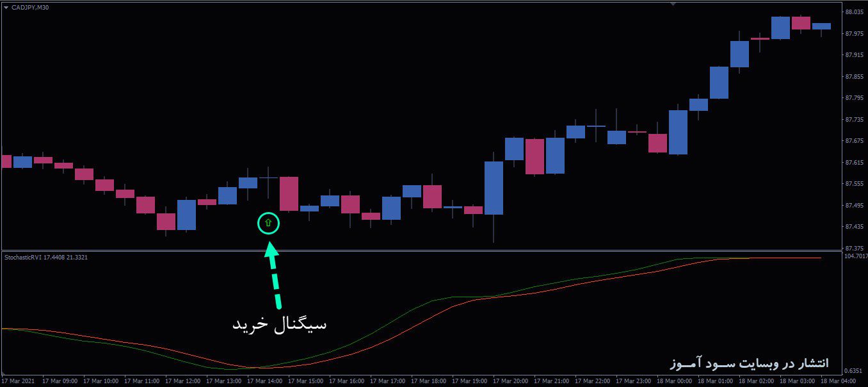Expand the CADJPY,M30 chart header triangle
Screen dimensions: 868x387
[x=6, y=8]
